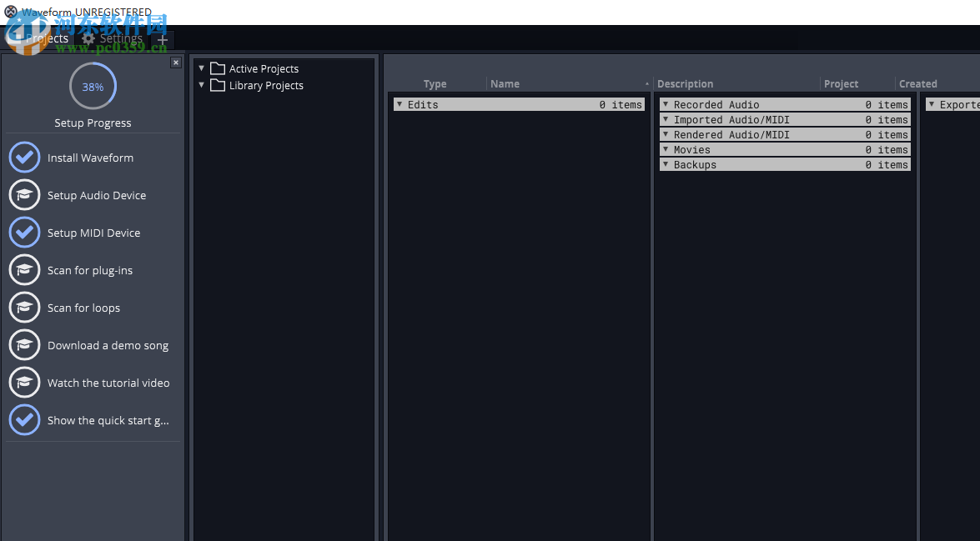Click the Library Projects folder icon

pos(219,85)
